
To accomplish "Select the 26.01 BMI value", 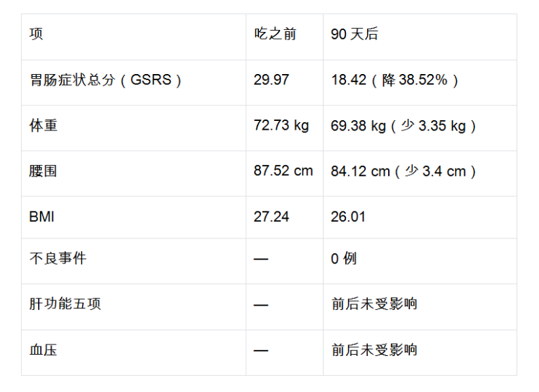I will pyautogui.click(x=420, y=217).
